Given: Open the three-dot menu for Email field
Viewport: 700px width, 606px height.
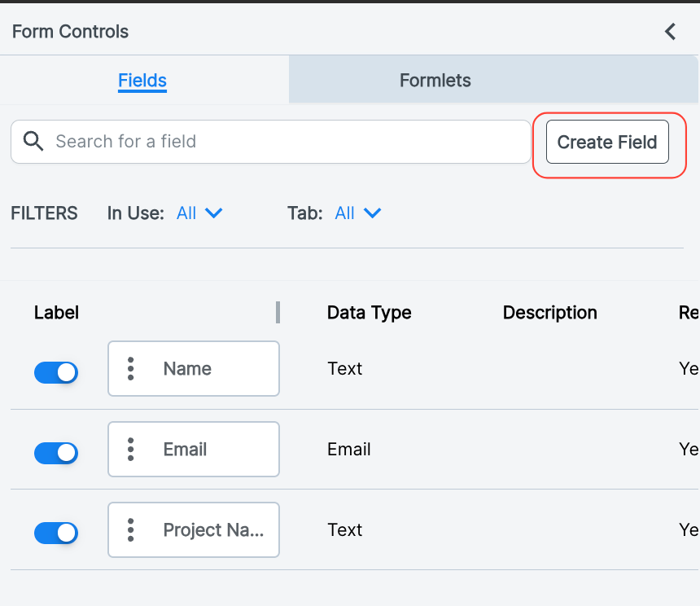Looking at the screenshot, I should [130, 450].
